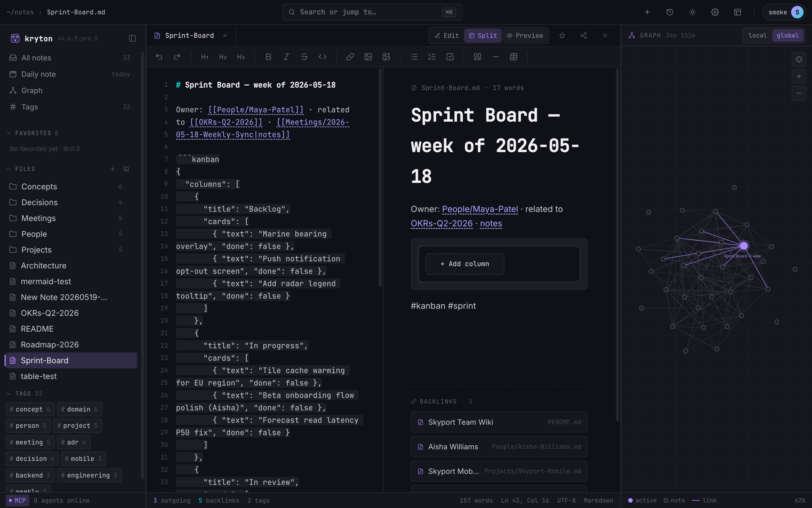812x508 pixels.
Task: Add new file in FILES section
Action: (x=113, y=169)
